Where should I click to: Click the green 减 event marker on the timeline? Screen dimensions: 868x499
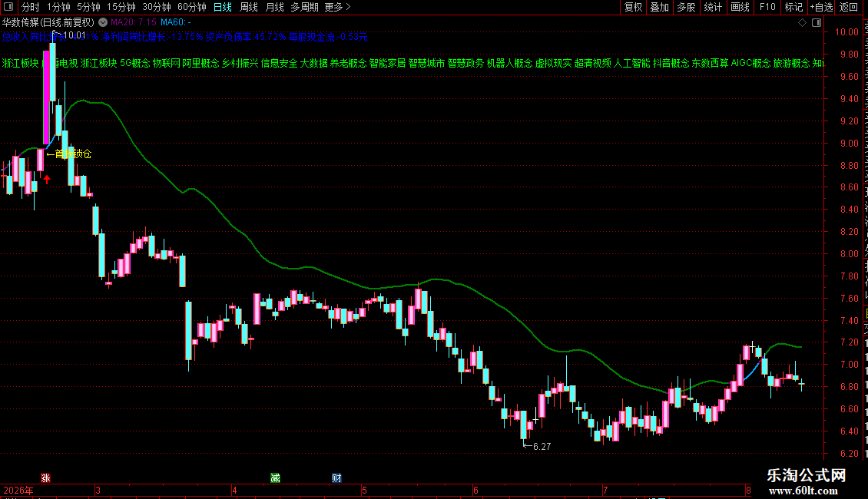tap(275, 478)
